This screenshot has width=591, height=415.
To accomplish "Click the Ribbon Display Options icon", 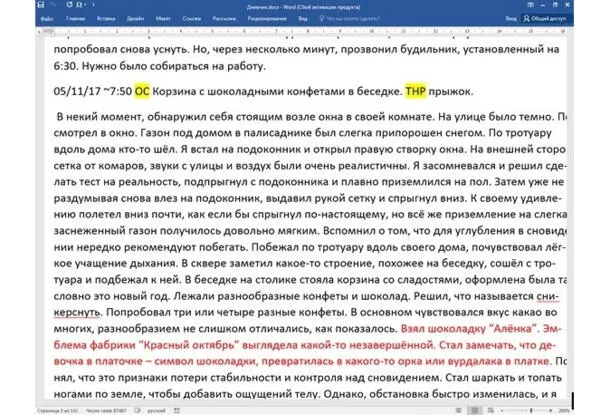I will click(531, 5).
